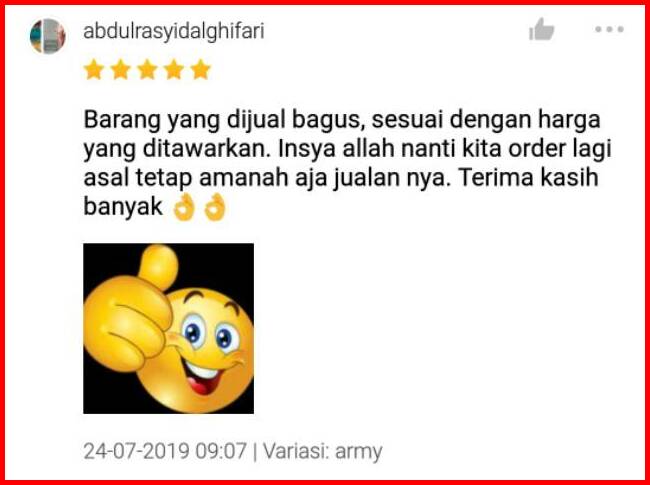Click the word 'banyak' before the emojis

point(123,206)
